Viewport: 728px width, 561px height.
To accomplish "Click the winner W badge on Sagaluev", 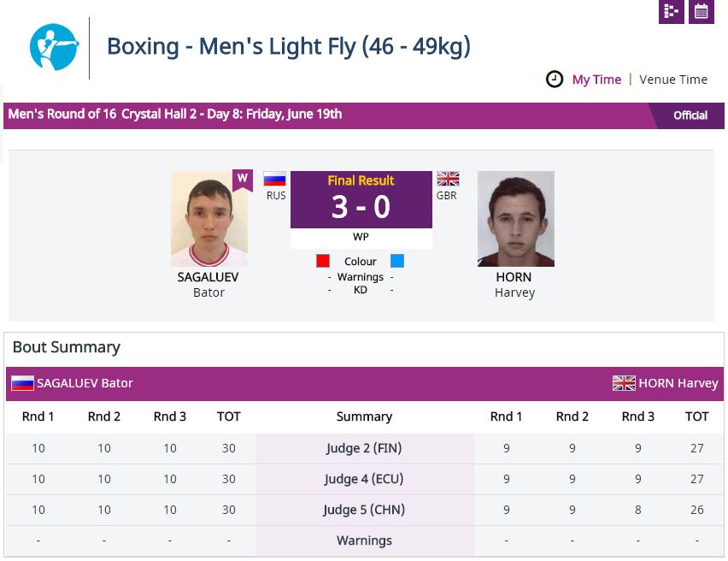I will pos(243,180).
